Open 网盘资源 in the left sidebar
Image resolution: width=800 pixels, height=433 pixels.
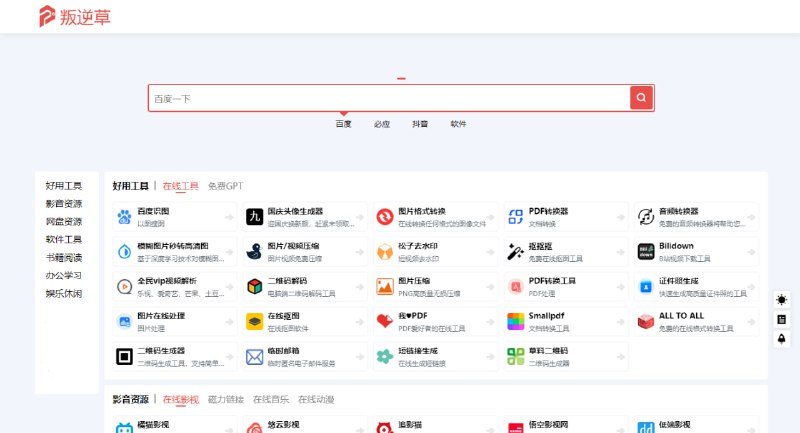pyautogui.click(x=64, y=221)
